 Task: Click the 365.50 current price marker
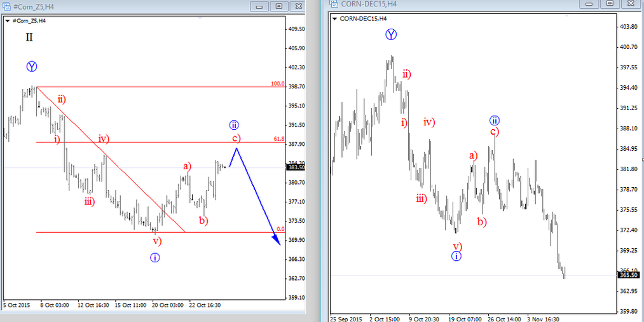click(x=628, y=275)
